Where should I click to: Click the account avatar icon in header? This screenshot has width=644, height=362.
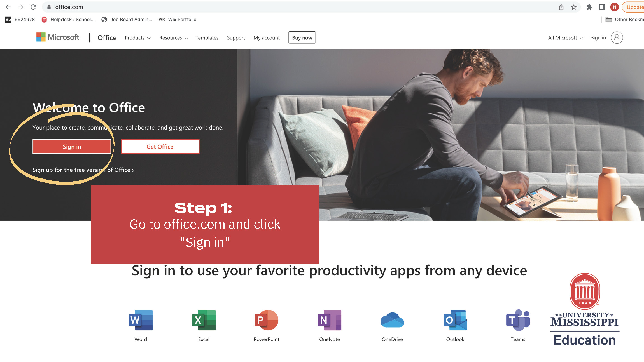pyautogui.click(x=617, y=38)
